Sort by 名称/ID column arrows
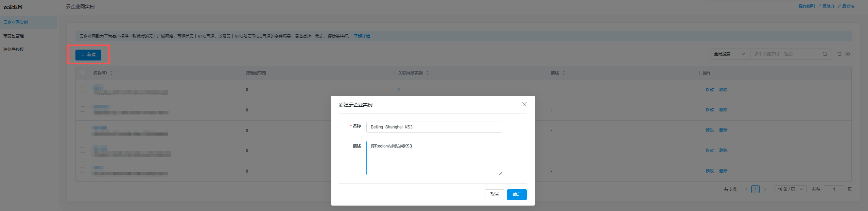The image size is (868, 211). coord(111,73)
